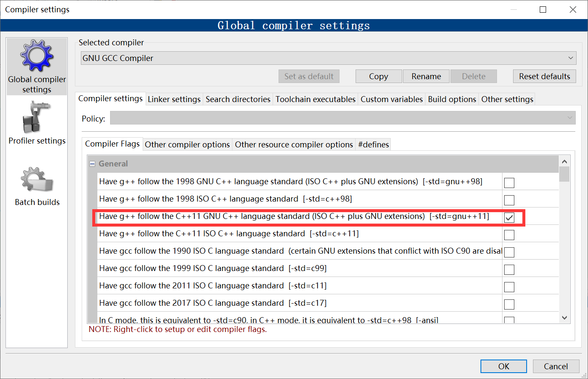The width and height of the screenshot is (588, 379).
Task: Click the flags list scrollbar thumb
Action: 564,174
